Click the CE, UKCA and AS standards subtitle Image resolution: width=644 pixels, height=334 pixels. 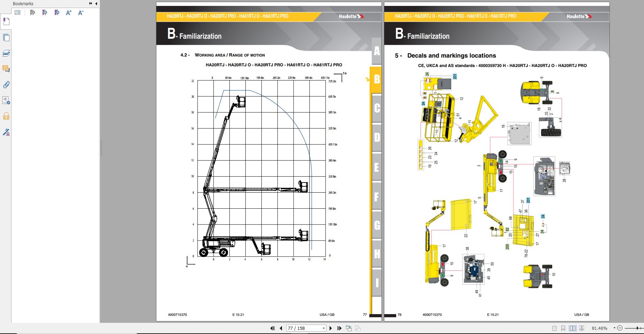click(x=502, y=66)
